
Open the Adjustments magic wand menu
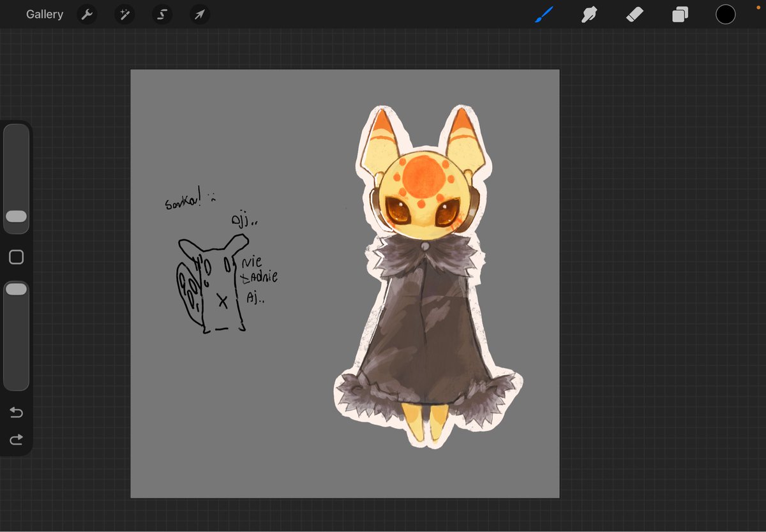(124, 15)
